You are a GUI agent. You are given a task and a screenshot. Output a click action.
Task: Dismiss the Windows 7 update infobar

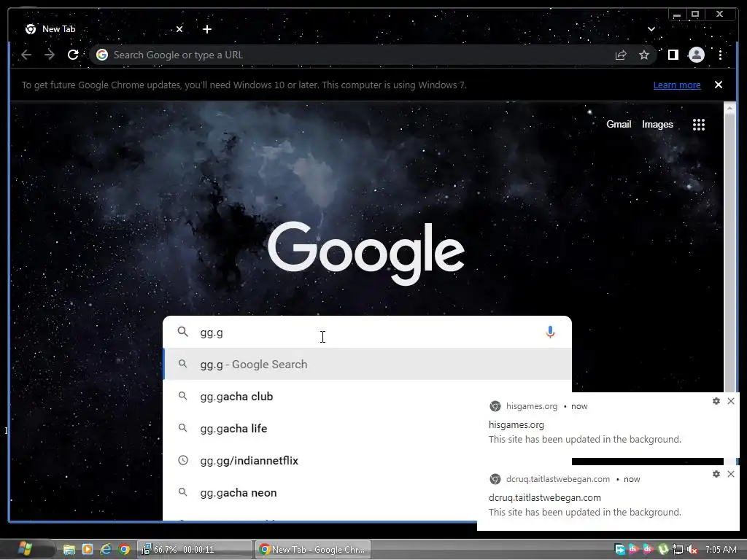click(719, 85)
